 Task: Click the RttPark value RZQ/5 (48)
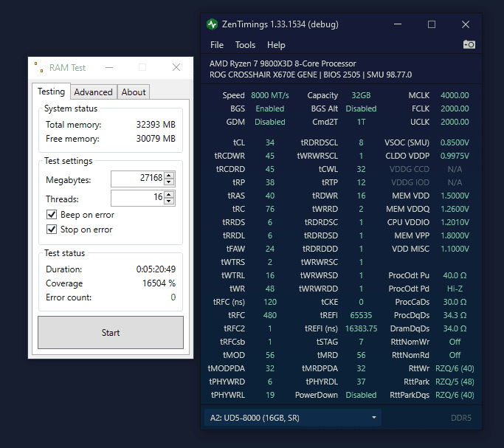pos(455,382)
